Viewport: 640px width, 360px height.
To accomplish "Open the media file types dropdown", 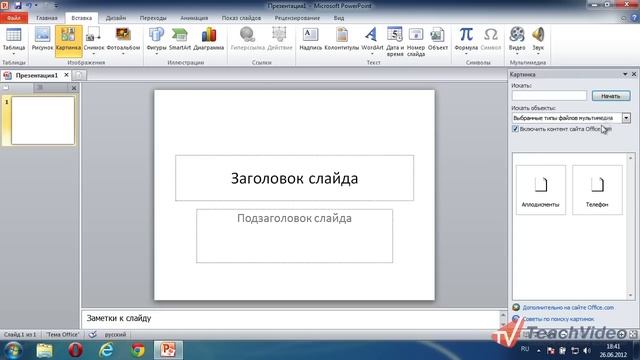I will pos(626,118).
